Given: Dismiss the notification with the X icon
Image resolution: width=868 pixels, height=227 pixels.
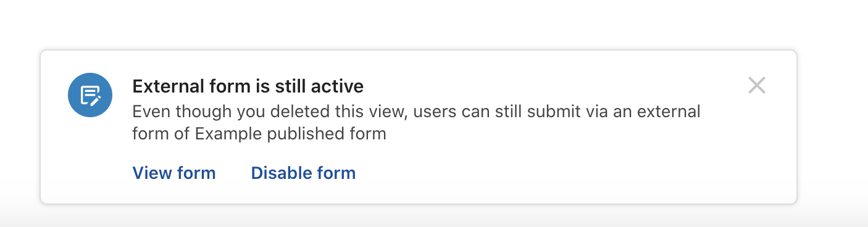Looking at the screenshot, I should click(756, 86).
